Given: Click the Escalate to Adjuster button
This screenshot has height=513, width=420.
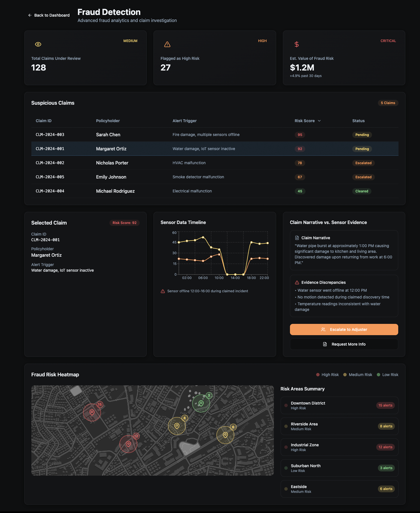Looking at the screenshot, I should coord(344,329).
